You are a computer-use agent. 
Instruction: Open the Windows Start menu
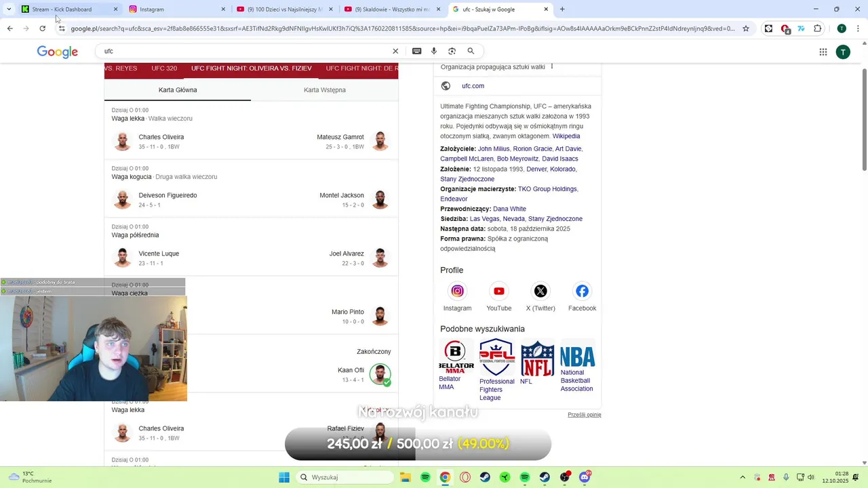[284, 477]
